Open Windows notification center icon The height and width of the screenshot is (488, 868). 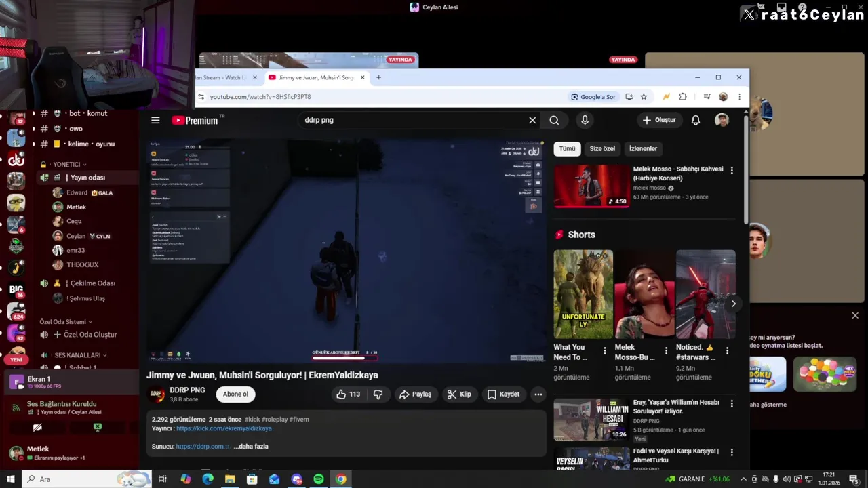coord(854,479)
